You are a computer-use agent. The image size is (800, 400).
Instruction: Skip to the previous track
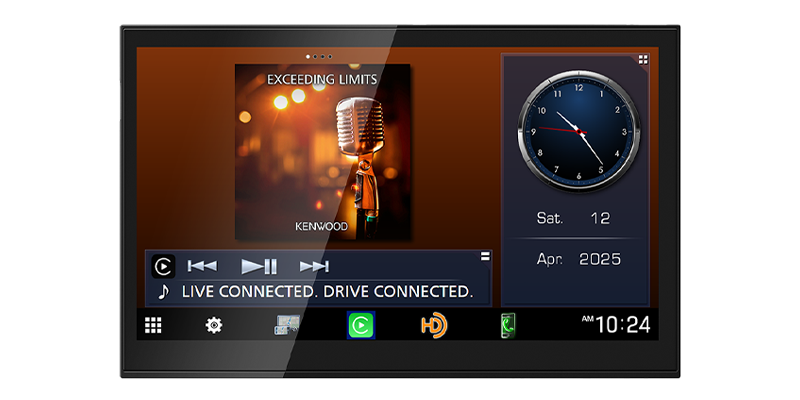point(202,266)
